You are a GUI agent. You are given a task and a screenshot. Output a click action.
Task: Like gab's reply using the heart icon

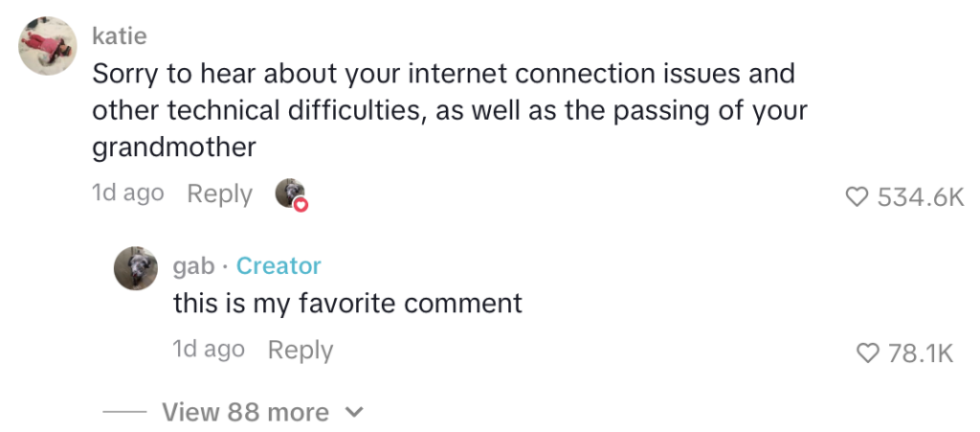[x=867, y=353]
